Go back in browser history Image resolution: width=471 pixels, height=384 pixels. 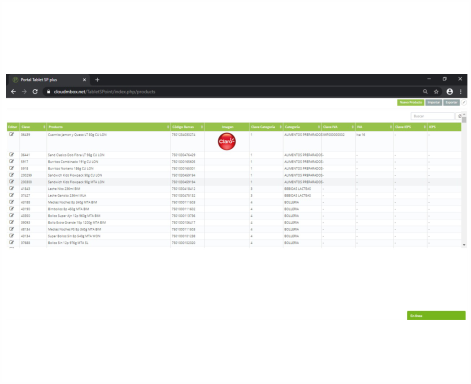[x=13, y=91]
